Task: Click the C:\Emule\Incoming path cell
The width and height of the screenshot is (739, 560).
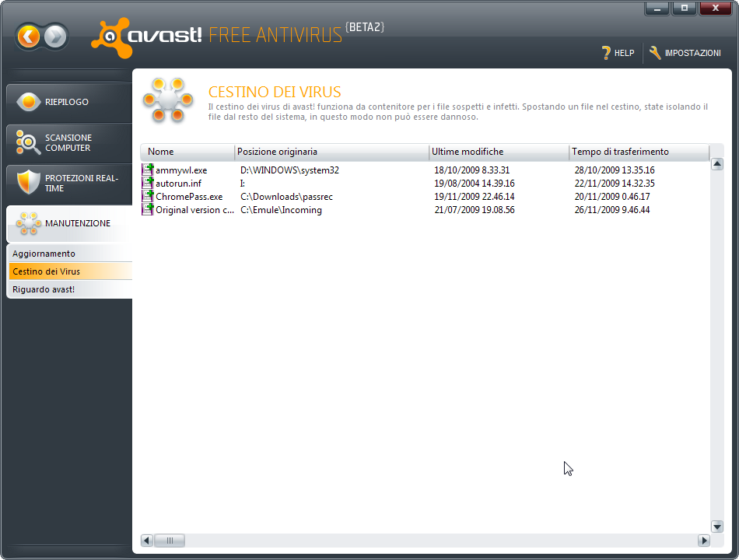Action: 281,210
